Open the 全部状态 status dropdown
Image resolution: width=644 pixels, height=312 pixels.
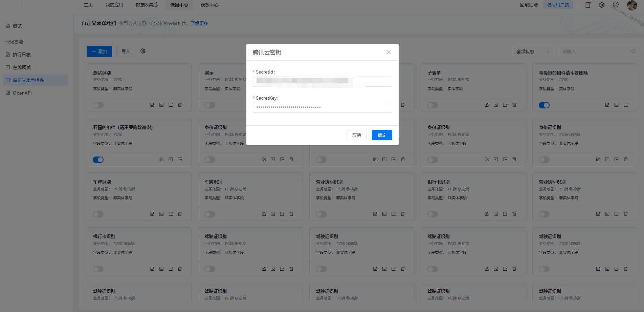tap(533, 51)
